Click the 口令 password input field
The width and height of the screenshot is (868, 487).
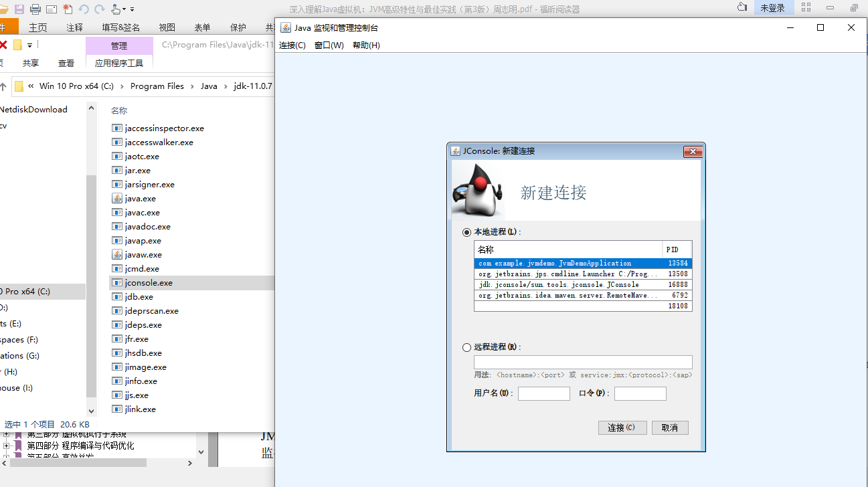(x=640, y=393)
